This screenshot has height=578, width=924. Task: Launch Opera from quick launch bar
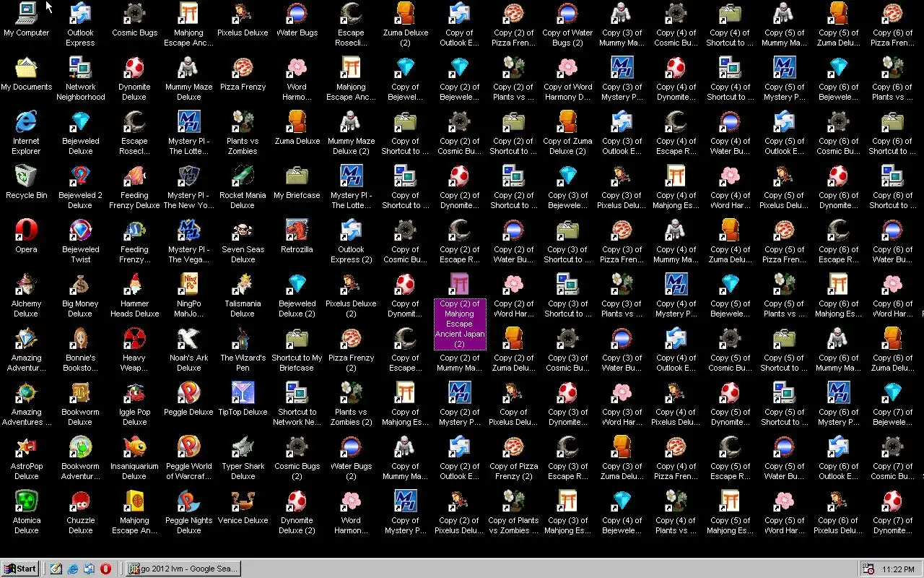pyautogui.click(x=106, y=569)
